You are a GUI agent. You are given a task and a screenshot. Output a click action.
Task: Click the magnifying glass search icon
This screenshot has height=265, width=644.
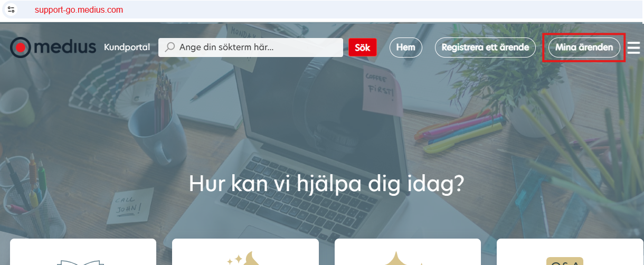coord(169,47)
